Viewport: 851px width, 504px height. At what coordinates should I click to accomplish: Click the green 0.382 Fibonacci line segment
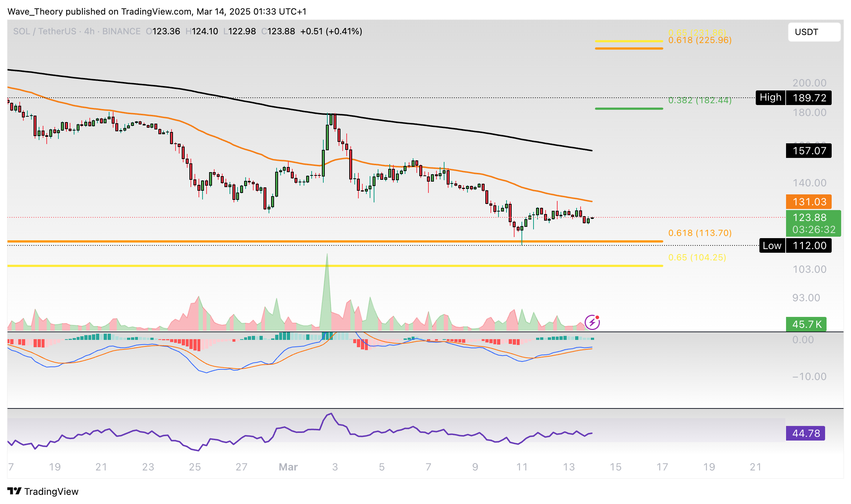pyautogui.click(x=629, y=109)
